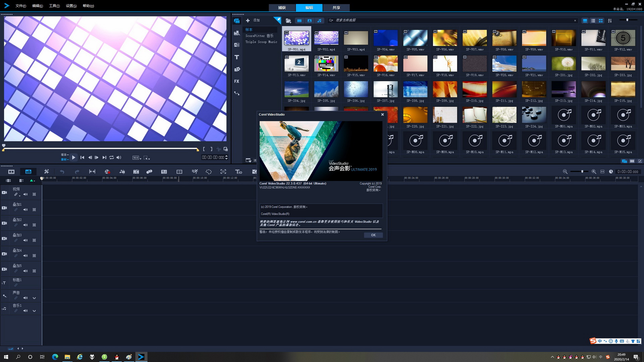Click the 添加 add folder button
Screen dimensions: 644x362
coord(253,20)
